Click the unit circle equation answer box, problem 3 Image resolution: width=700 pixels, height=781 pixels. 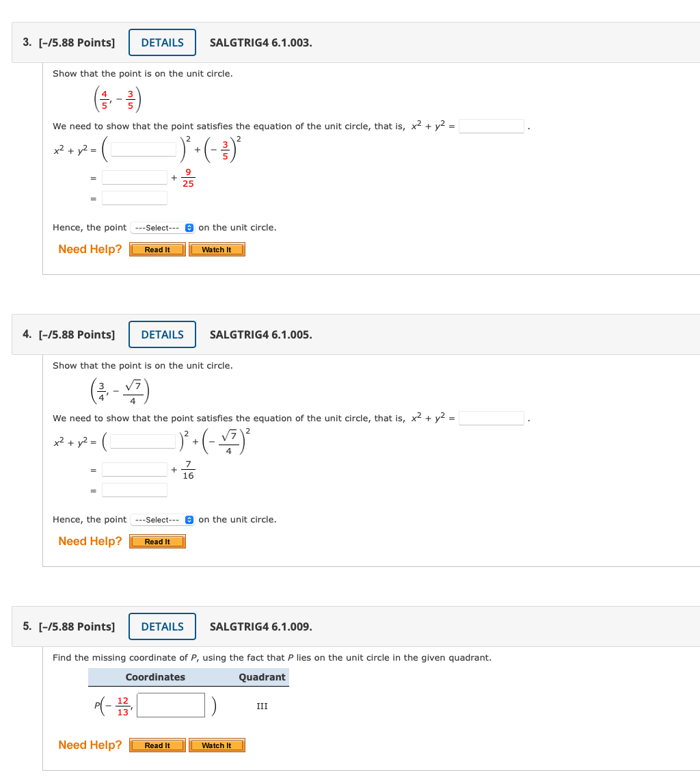tap(492, 126)
